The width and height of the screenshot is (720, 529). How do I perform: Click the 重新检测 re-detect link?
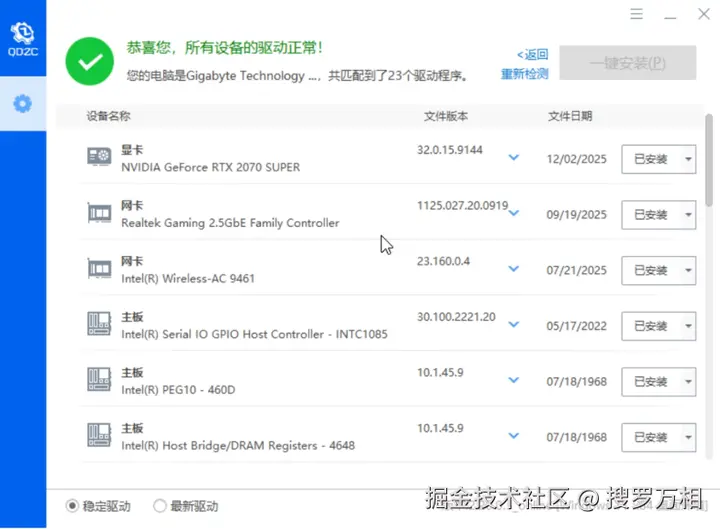tap(524, 73)
